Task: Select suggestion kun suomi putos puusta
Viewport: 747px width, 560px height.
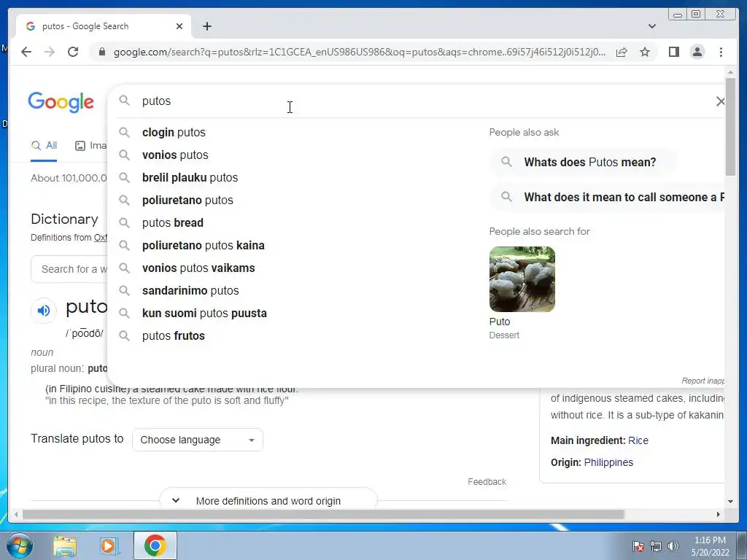Action: (204, 314)
